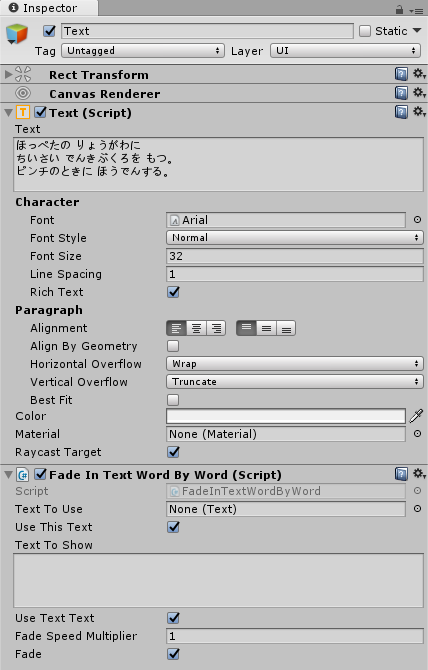Screen dimensions: 428x670
Task: Uncheck Rich Text
Action: [173, 292]
